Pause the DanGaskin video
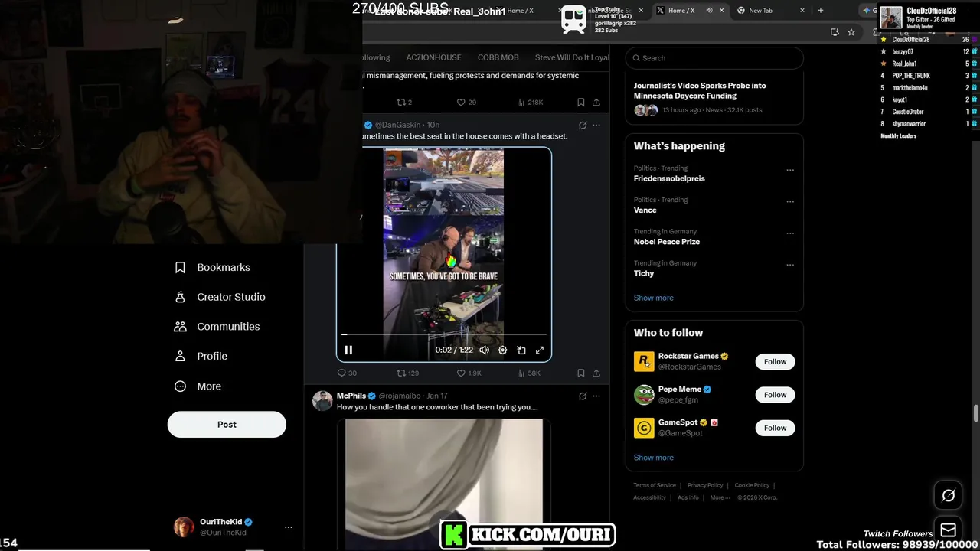 [348, 350]
